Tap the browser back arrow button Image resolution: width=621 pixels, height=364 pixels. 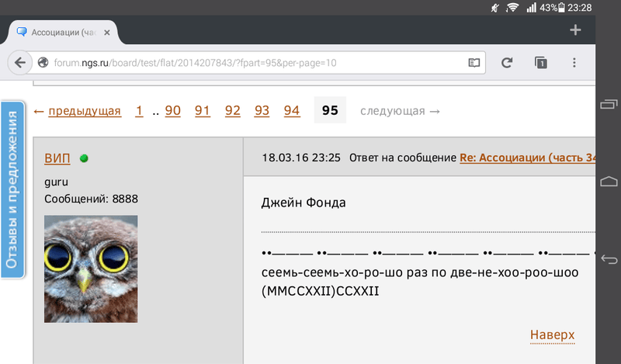click(20, 63)
